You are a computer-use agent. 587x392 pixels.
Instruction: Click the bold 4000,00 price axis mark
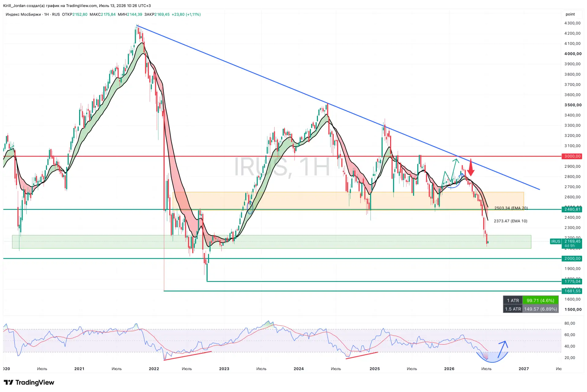tap(573, 53)
